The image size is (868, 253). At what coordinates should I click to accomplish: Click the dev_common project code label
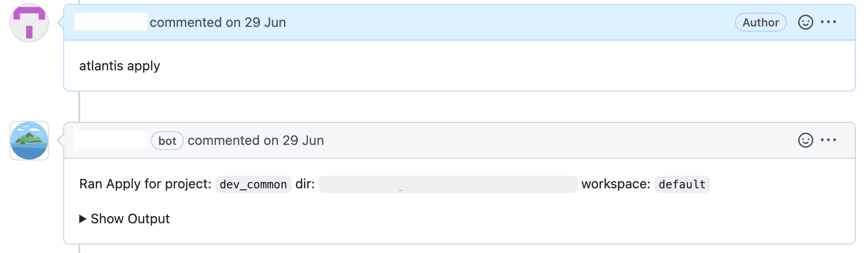coord(253,184)
